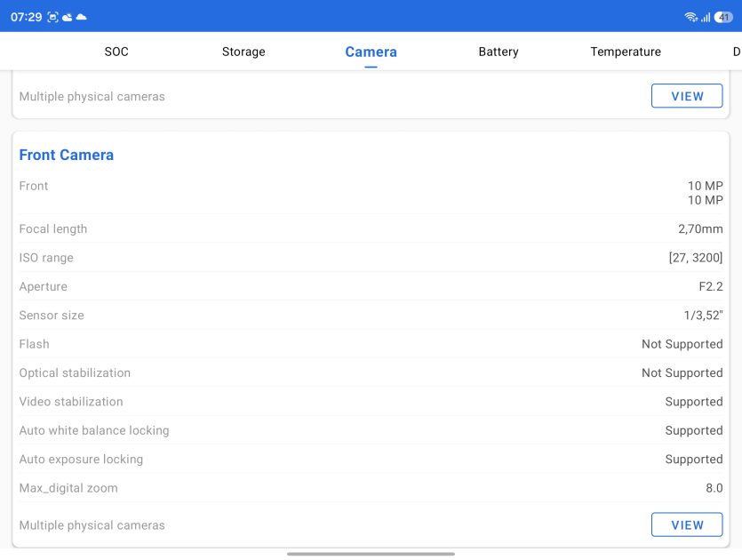Tap the cellular signal icon
The height and width of the screenshot is (560, 742).
(x=706, y=18)
